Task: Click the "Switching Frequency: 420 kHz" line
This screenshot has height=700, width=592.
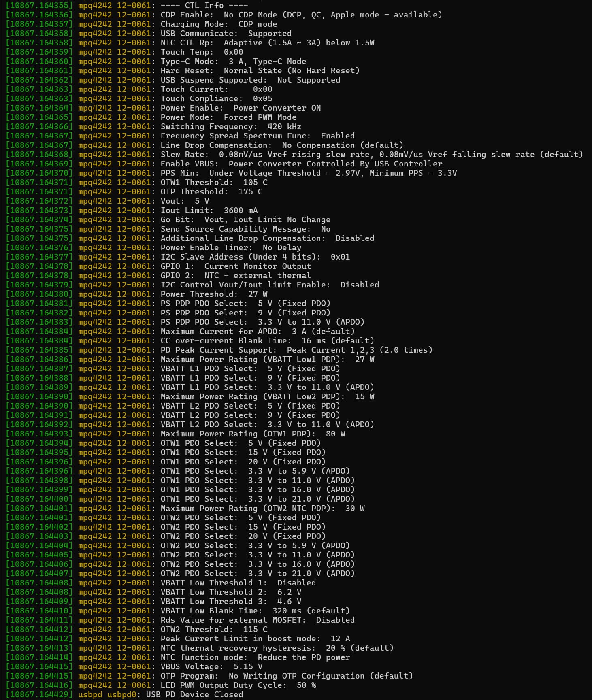Action: [x=231, y=126]
